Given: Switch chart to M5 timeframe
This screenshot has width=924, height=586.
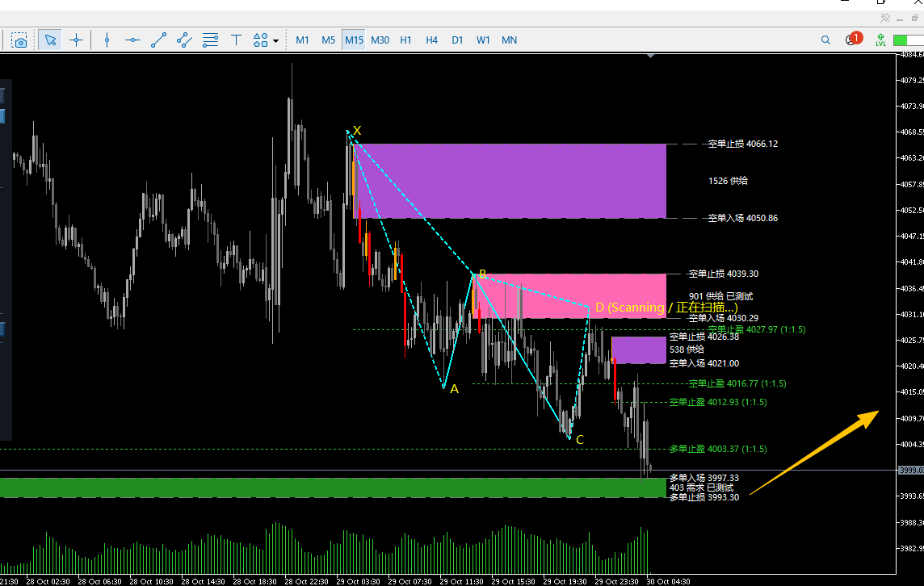Looking at the screenshot, I should coord(328,40).
